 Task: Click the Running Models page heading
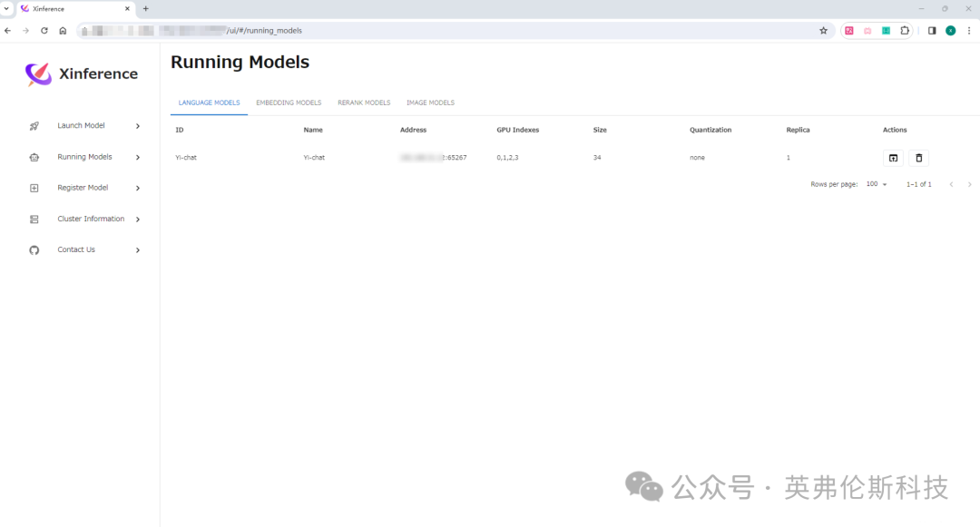pos(240,62)
